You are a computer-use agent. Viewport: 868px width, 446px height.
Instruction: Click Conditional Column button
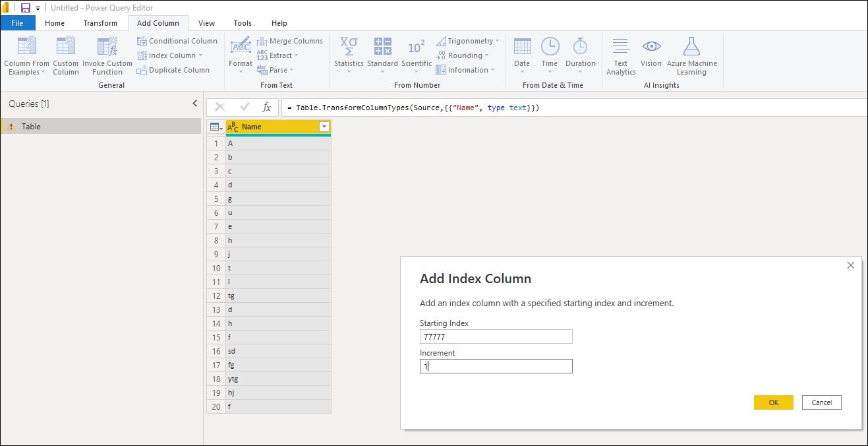click(x=177, y=41)
